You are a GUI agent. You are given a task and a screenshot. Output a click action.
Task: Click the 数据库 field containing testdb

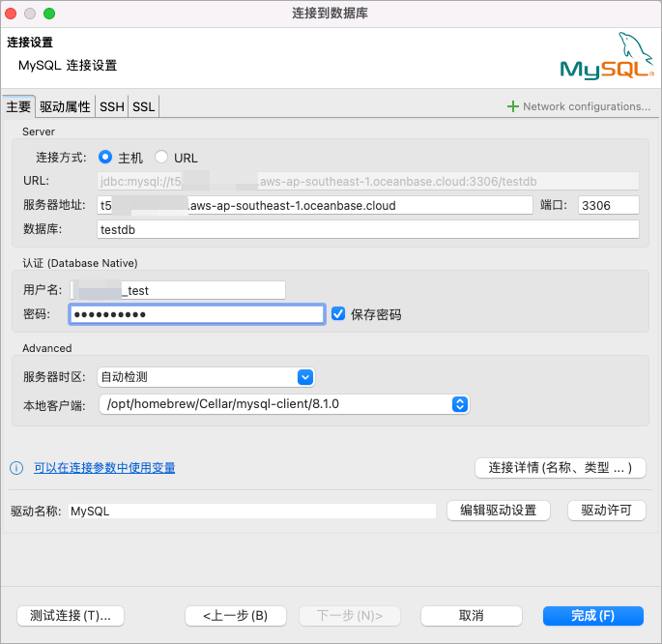click(368, 230)
